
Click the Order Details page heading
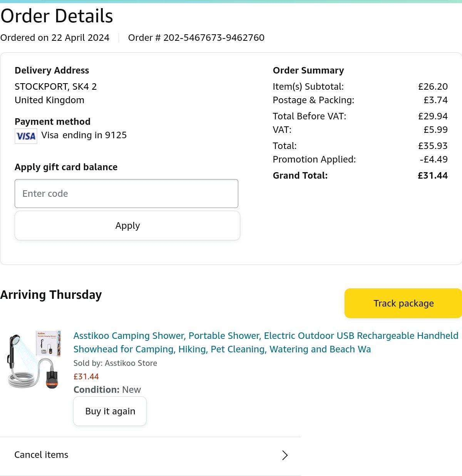tap(57, 16)
